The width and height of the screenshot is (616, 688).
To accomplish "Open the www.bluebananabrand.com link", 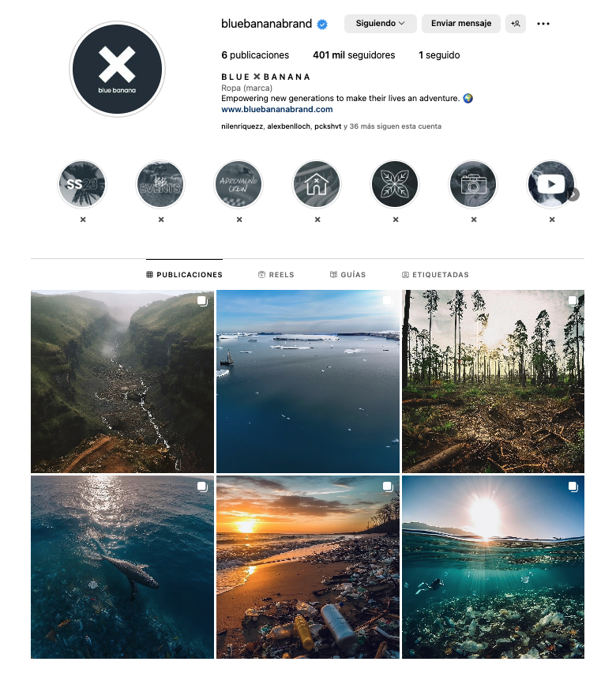I will 277,109.
